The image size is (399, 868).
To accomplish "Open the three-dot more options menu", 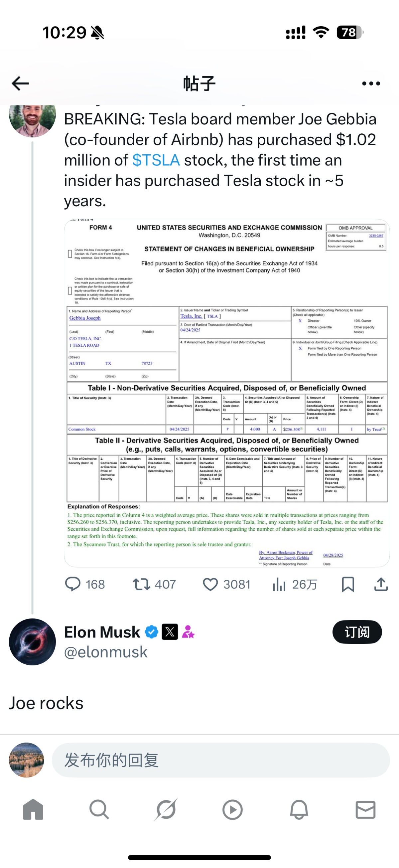I will point(371,84).
